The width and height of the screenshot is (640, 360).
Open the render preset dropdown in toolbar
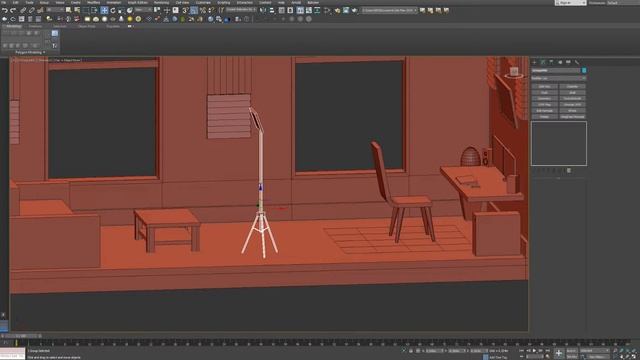tap(389, 10)
